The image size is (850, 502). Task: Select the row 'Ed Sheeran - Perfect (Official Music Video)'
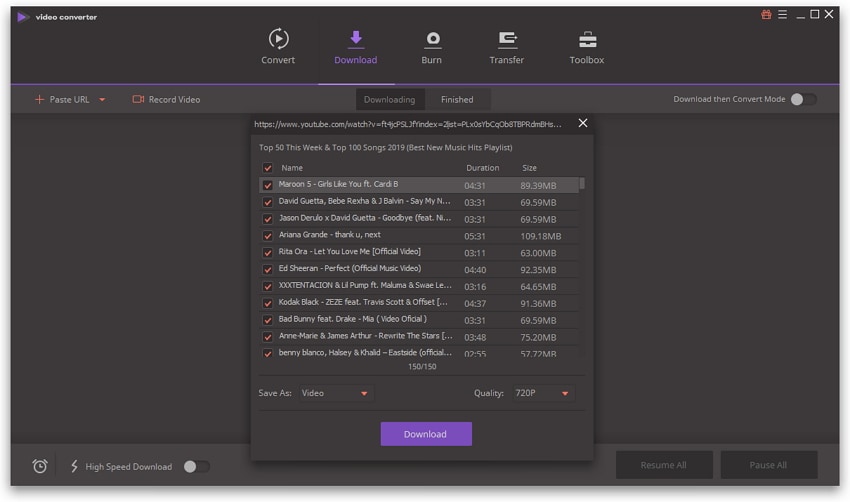pyautogui.click(x=418, y=269)
